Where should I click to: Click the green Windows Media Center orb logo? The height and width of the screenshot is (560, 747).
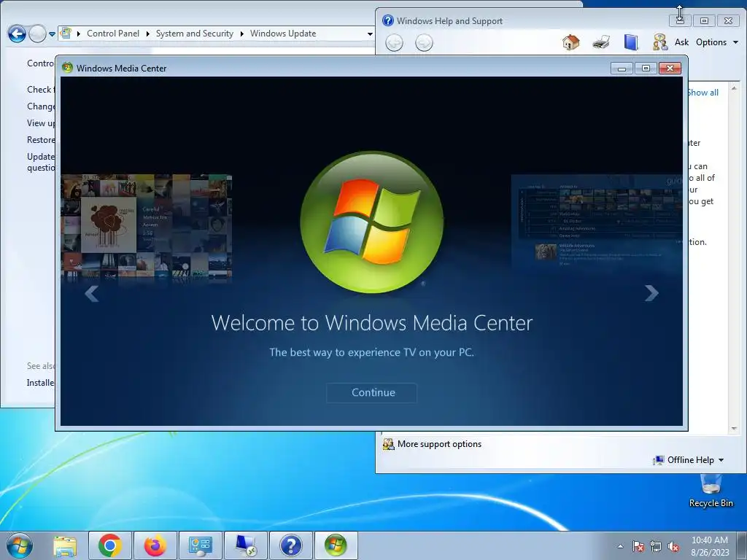coord(371,222)
